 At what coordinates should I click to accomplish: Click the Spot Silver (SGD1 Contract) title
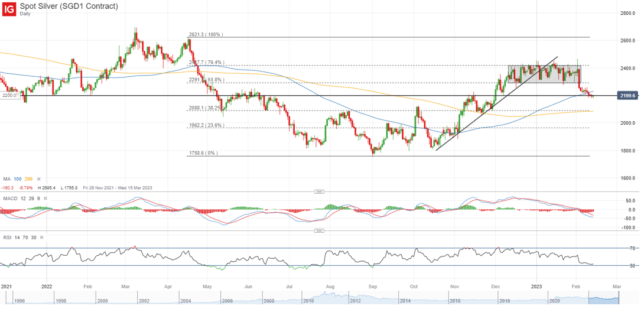(x=69, y=6)
